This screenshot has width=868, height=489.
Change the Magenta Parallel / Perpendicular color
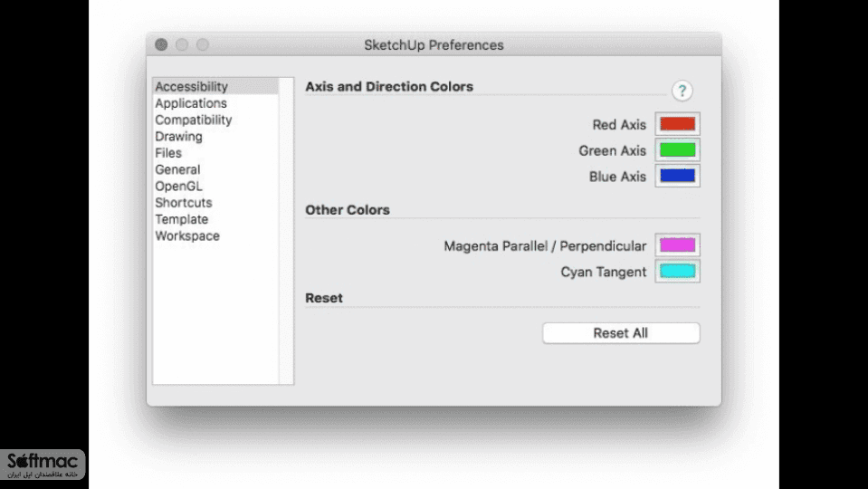click(x=677, y=245)
